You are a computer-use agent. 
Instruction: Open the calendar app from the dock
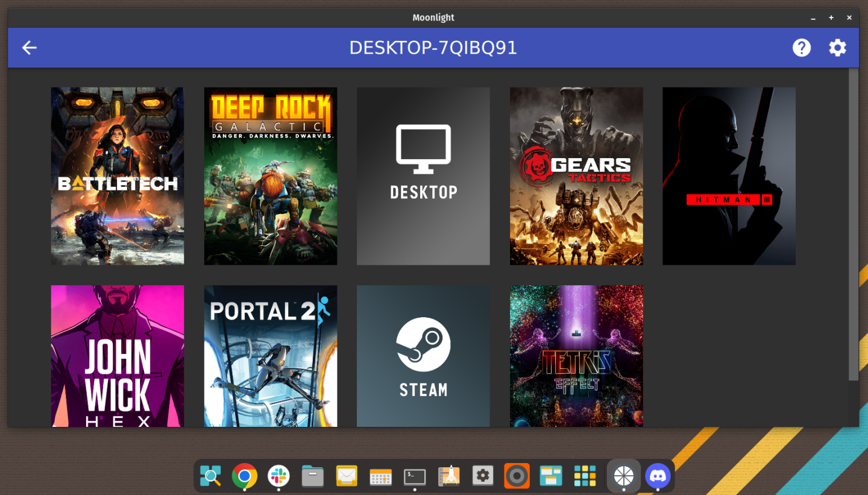(380, 476)
